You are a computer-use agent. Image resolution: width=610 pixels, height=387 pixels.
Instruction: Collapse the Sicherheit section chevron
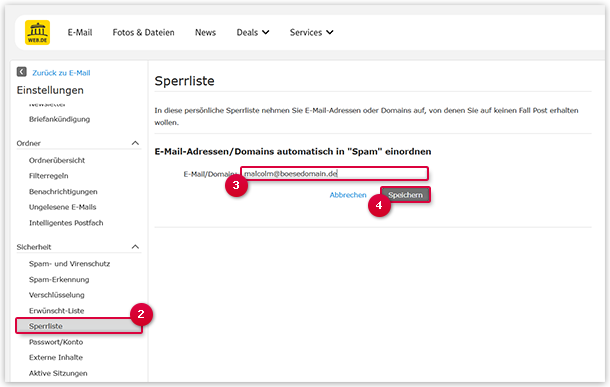pyautogui.click(x=135, y=247)
